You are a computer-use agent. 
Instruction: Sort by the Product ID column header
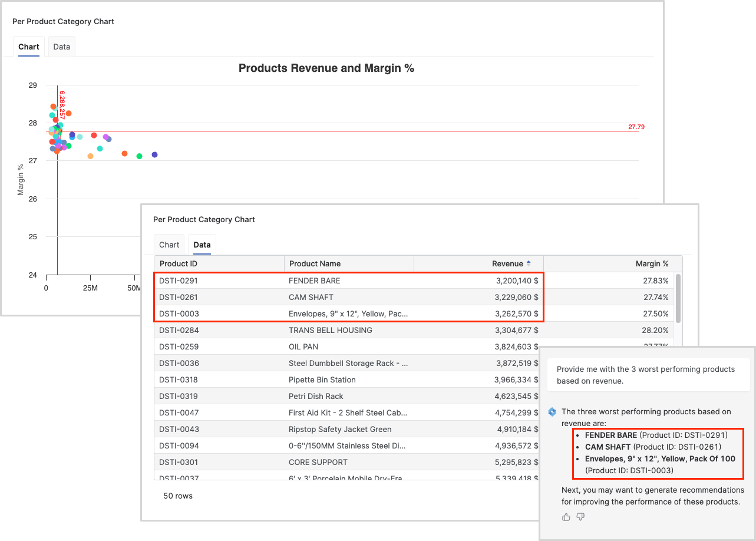179,264
